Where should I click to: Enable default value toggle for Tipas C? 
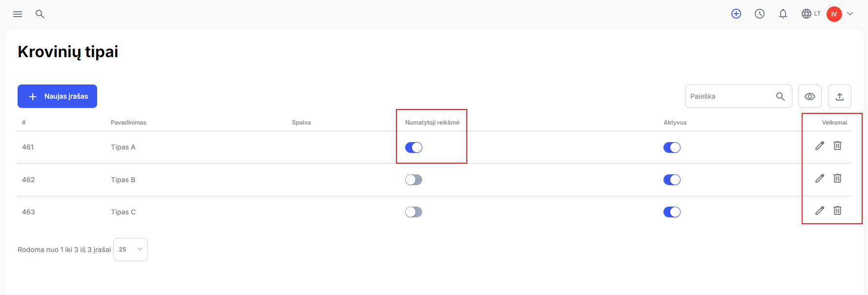click(413, 212)
